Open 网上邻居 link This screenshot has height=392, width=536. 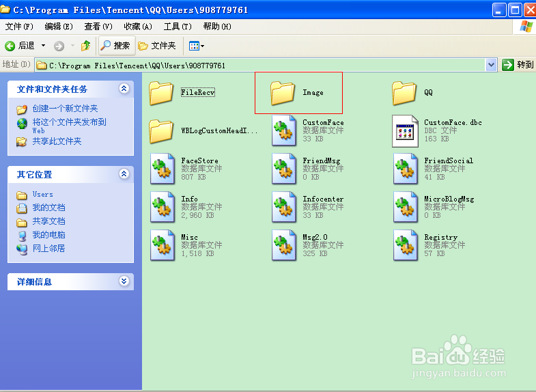pos(48,249)
